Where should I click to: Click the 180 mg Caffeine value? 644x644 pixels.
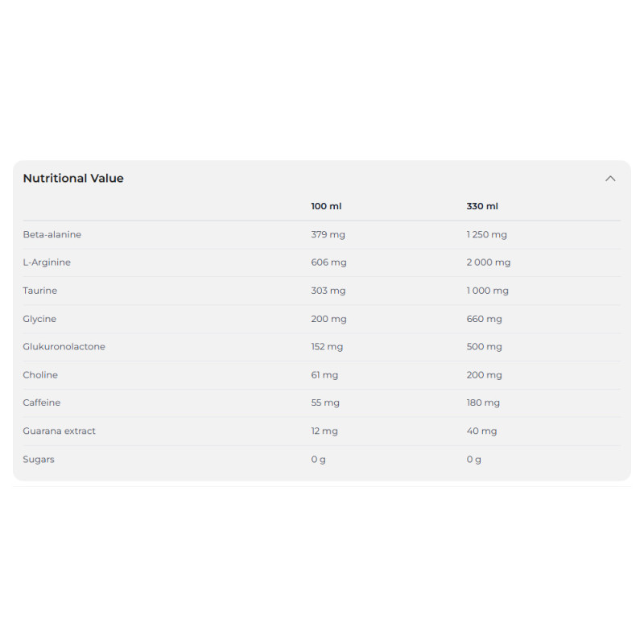pos(483,402)
